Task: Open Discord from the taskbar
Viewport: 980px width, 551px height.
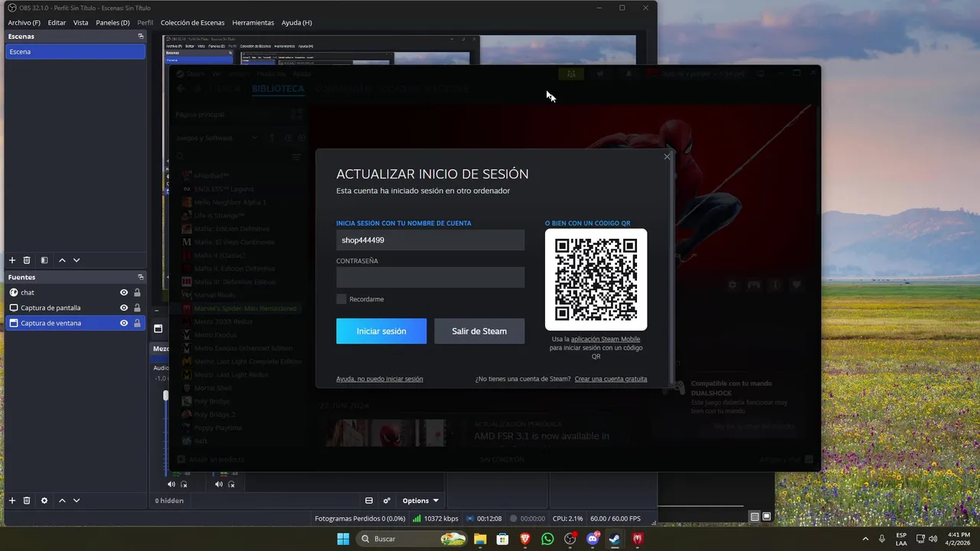Action: pos(593,539)
